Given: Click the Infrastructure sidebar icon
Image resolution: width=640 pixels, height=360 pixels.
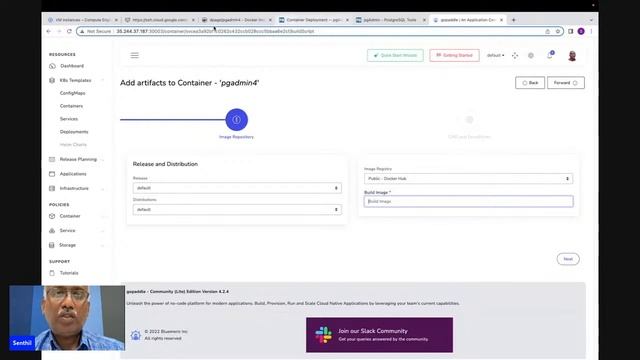Looking at the screenshot, I should tap(52, 189).
